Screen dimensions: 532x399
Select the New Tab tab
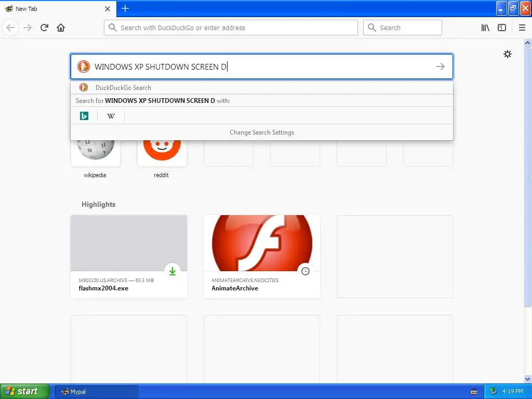(58, 9)
